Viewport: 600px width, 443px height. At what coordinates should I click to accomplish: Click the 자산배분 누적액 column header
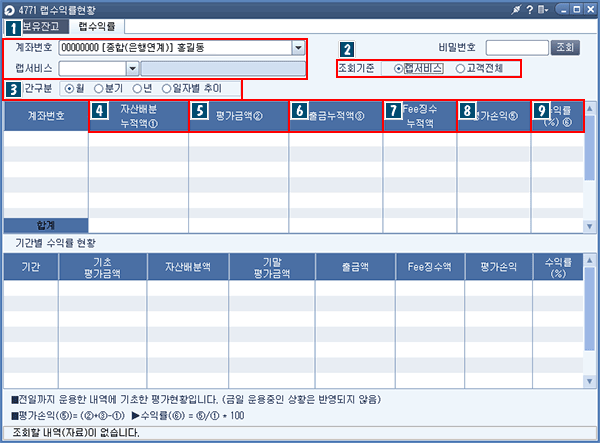139,116
